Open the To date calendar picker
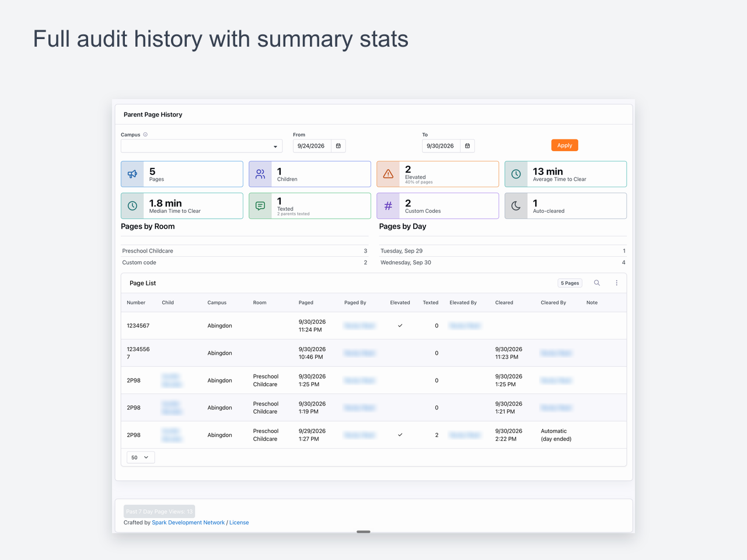747x560 pixels. (x=467, y=146)
